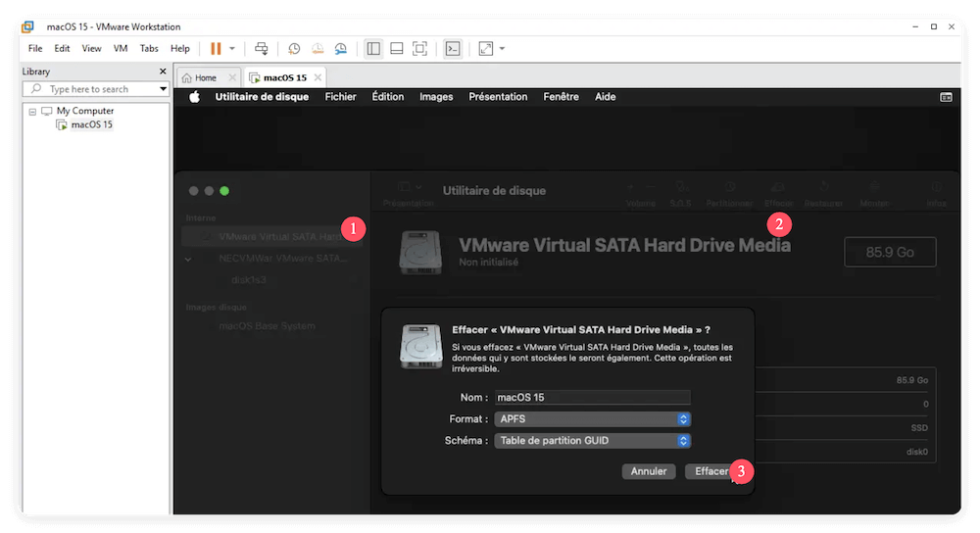Open the Fichier menu
The width and height of the screenshot is (980, 533).
pyautogui.click(x=341, y=97)
